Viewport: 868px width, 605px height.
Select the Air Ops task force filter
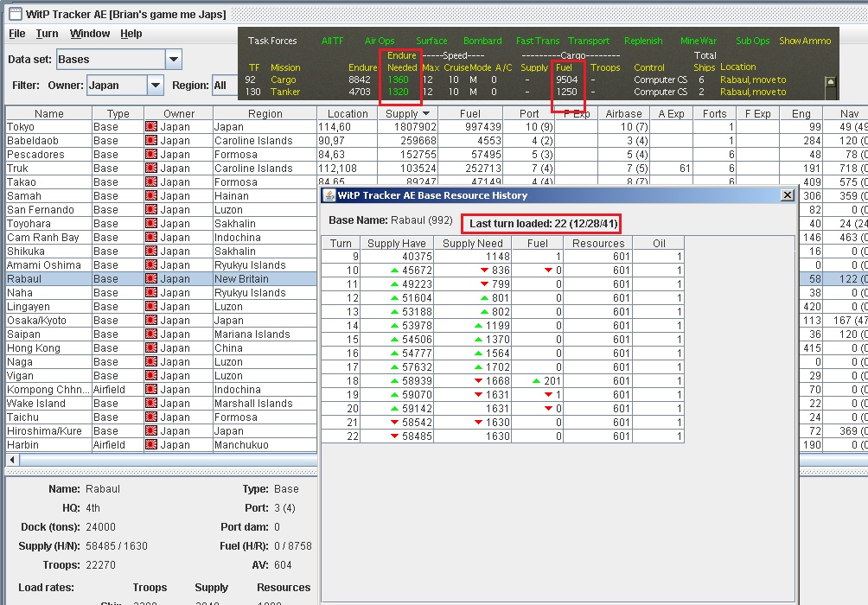click(x=380, y=41)
